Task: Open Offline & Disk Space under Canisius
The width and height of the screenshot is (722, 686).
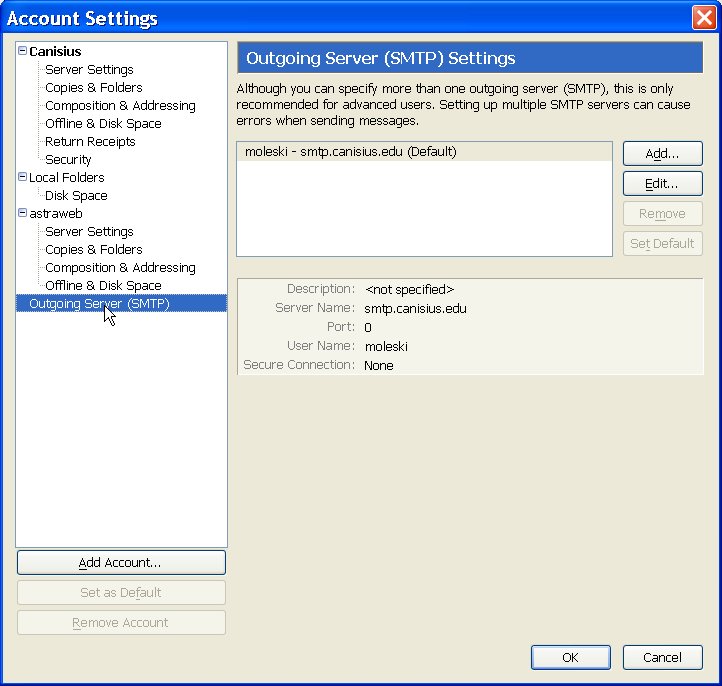Action: pos(103,123)
